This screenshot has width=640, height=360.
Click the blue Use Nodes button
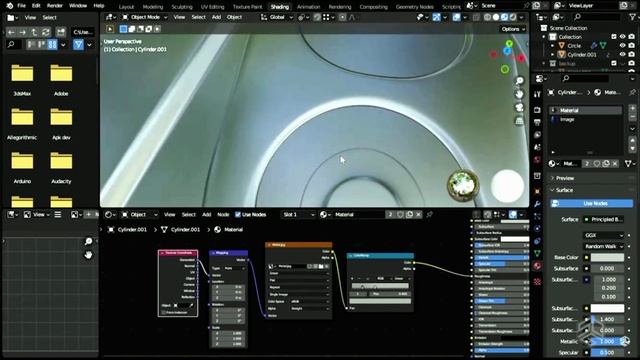point(591,203)
